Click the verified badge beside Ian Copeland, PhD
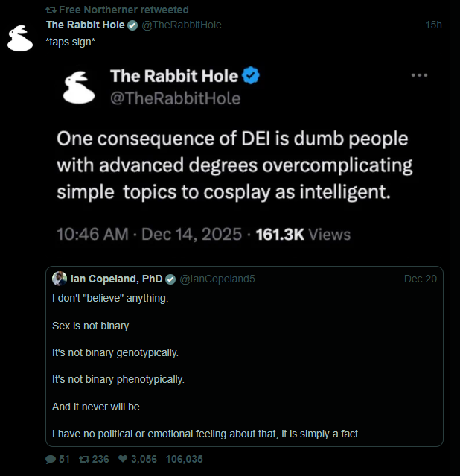The width and height of the screenshot is (460, 476). (170, 279)
